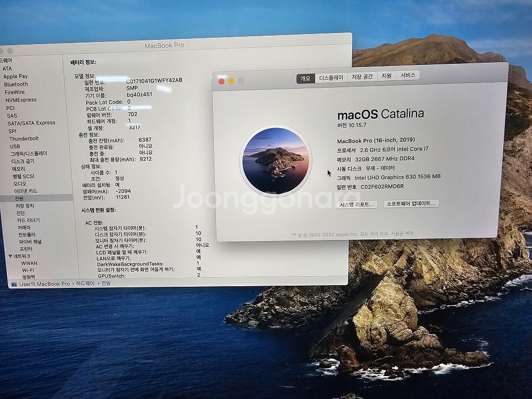Select SPI in the sidebar
532x399 pixels.
[x=12, y=131]
